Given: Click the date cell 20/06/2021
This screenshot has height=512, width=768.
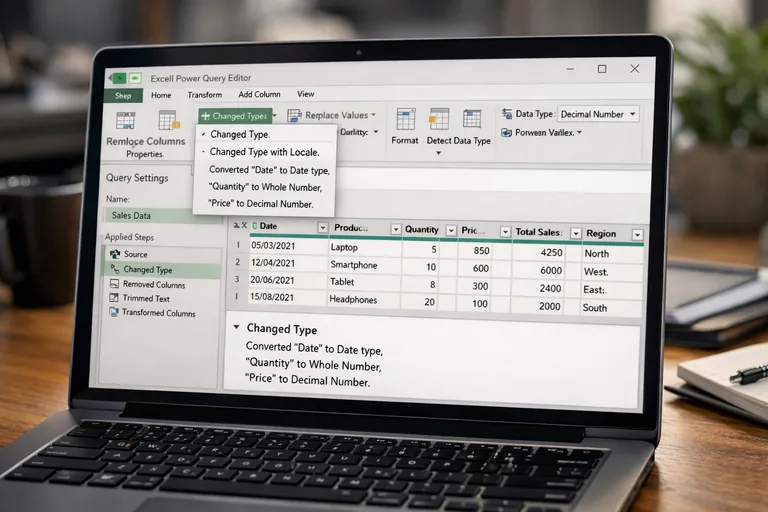Looking at the screenshot, I should [287, 280].
